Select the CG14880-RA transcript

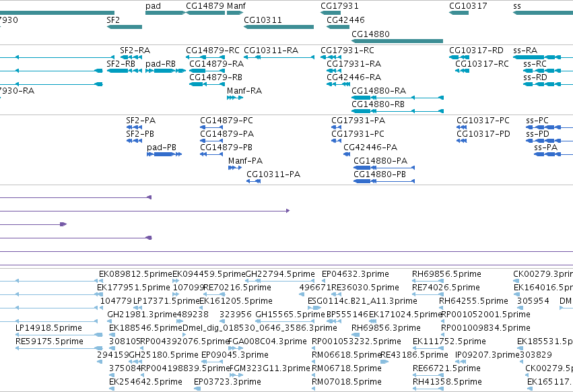pos(397,98)
